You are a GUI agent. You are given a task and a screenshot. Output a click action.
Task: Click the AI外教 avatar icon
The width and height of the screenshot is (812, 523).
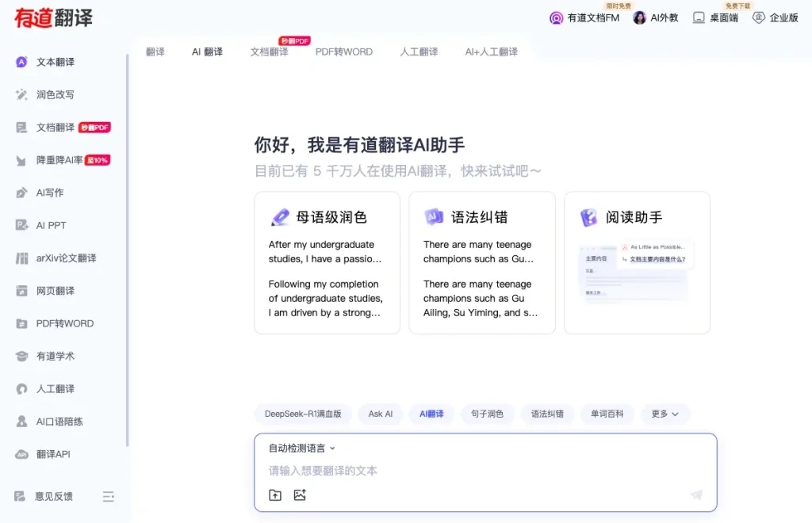(x=640, y=18)
